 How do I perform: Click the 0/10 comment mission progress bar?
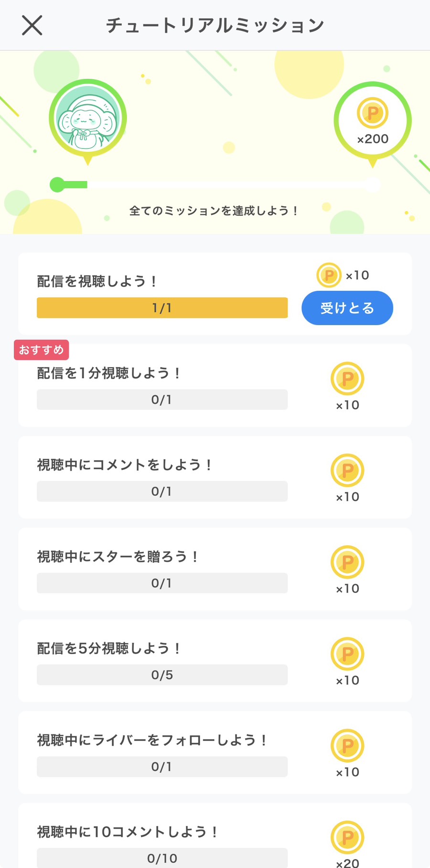pos(162,858)
